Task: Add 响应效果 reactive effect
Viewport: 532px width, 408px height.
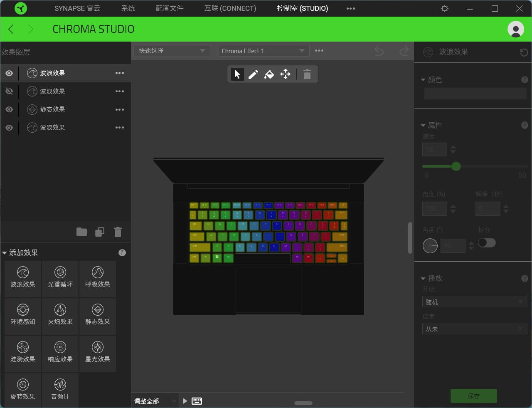Action: [x=60, y=354]
